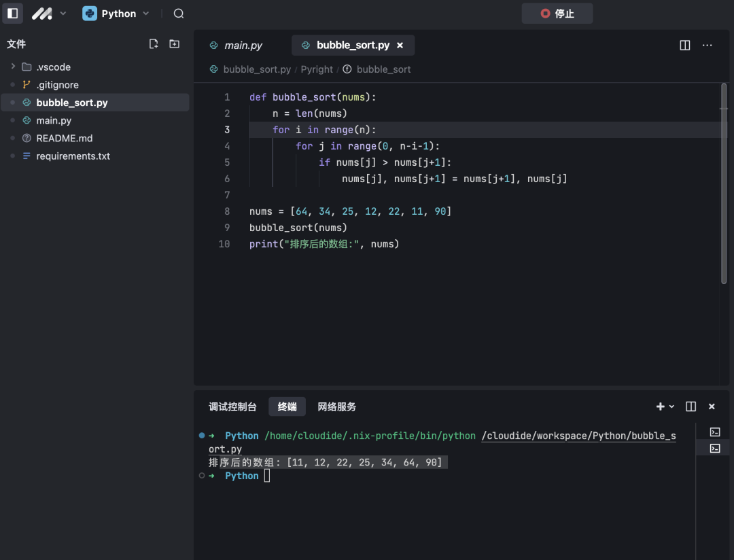This screenshot has height=560, width=734.
Task: Click the Python file icon beside main.py in tree
Action: (x=27, y=120)
